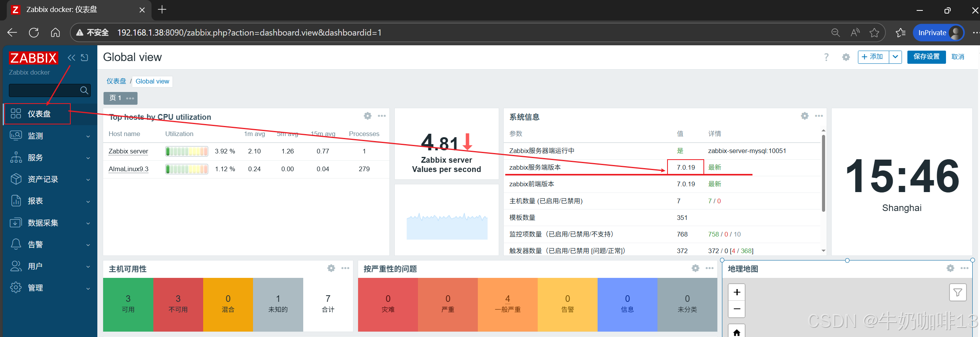
Task: Click the Values per second graph
Action: click(x=447, y=226)
